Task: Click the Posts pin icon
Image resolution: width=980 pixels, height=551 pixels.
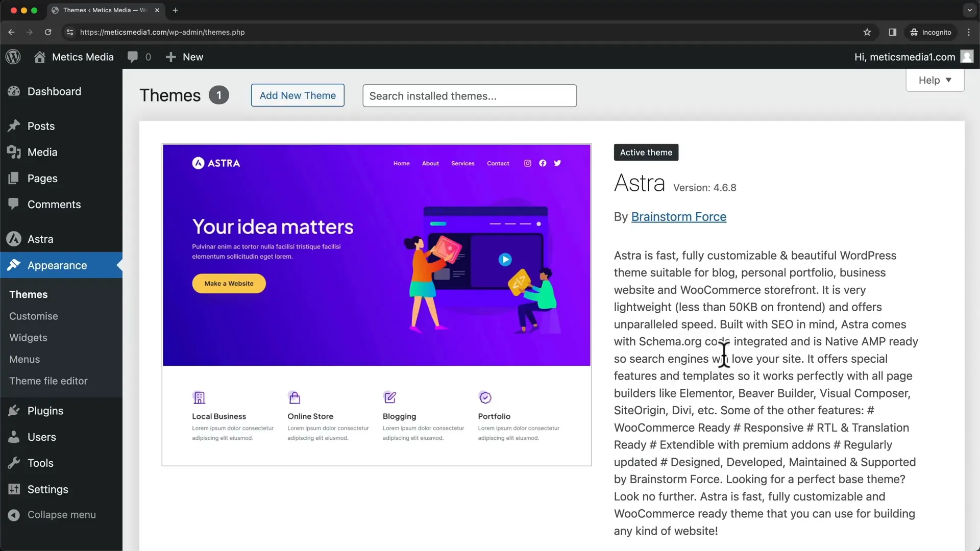Action: pos(14,126)
